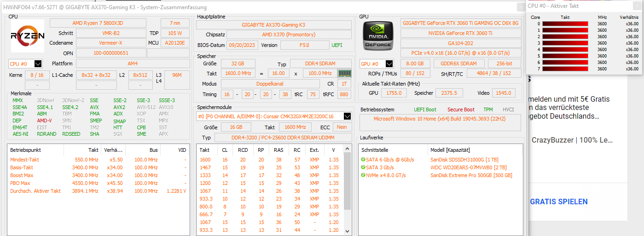Click Core 7 clock bar in Aktiver Takt window
The width and height of the screenshot is (644, 236).
click(565, 69)
